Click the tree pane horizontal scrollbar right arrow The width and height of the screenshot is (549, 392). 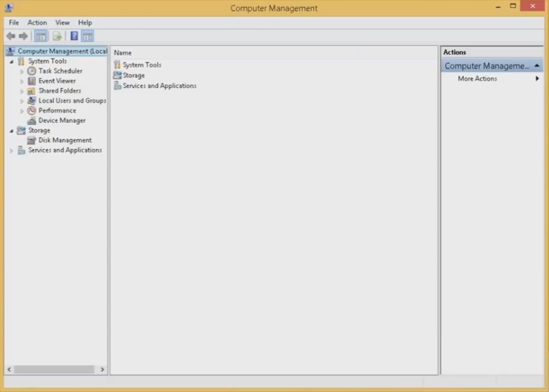click(x=103, y=369)
